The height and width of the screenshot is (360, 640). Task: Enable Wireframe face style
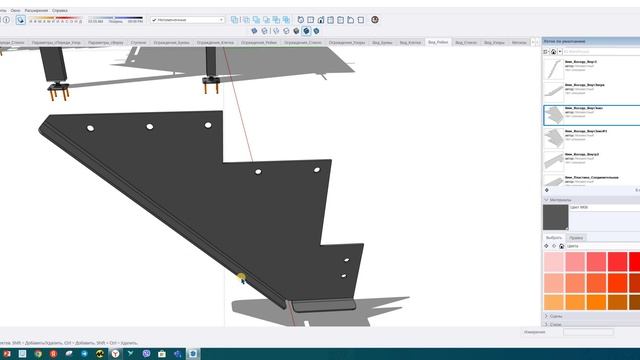276,31
